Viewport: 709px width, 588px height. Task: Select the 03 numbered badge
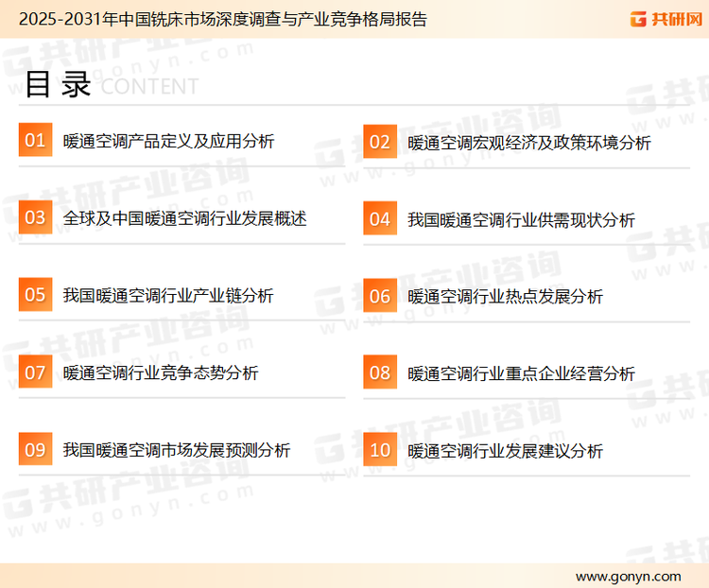click(35, 218)
